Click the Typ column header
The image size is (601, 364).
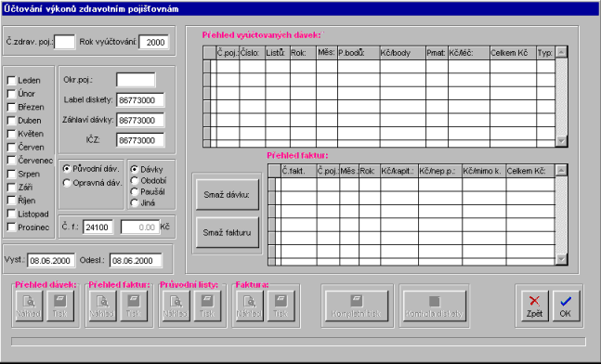(x=545, y=53)
